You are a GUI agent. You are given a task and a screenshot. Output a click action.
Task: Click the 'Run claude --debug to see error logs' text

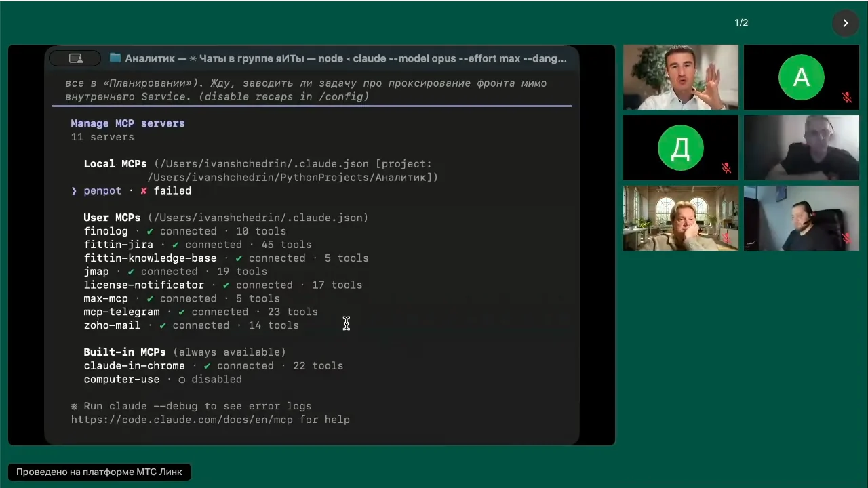(x=197, y=407)
